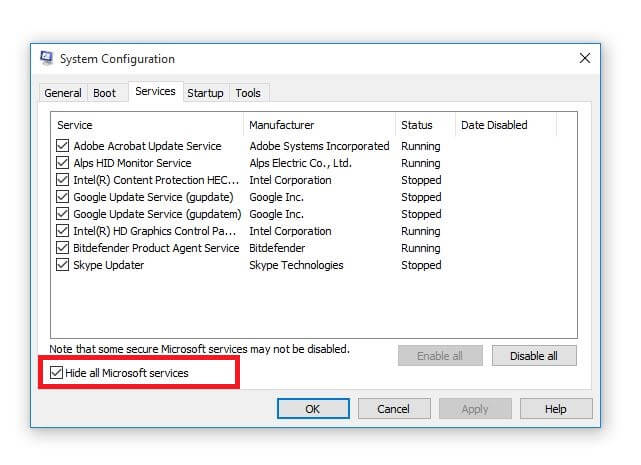
Task: Toggle Google Update Service (gupdate) checkbox
Action: click(63, 197)
